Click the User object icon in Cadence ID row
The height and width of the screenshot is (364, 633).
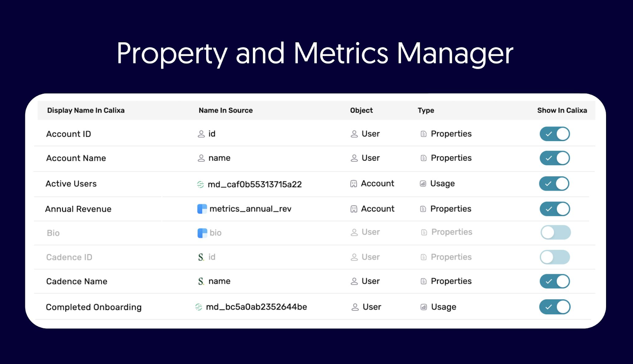coord(354,257)
